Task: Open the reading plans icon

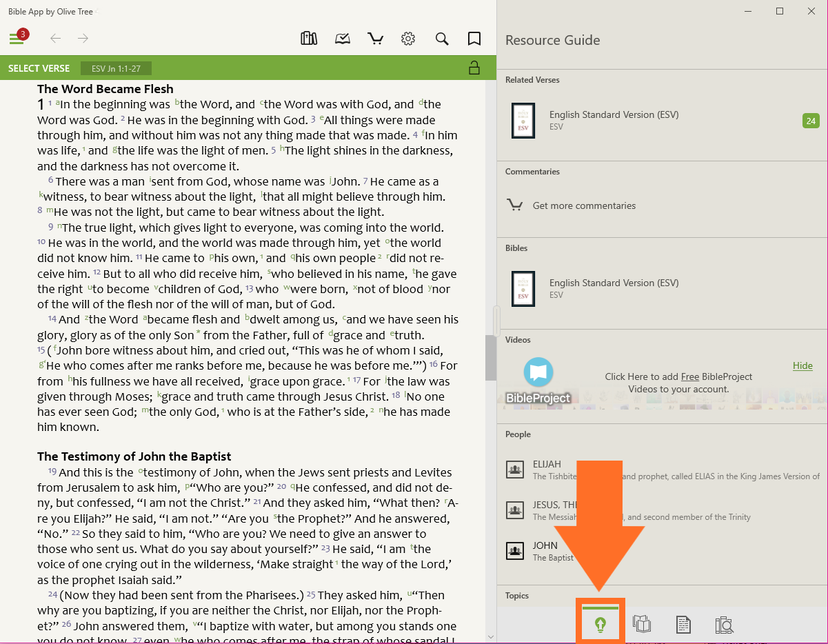Action: 343,39
